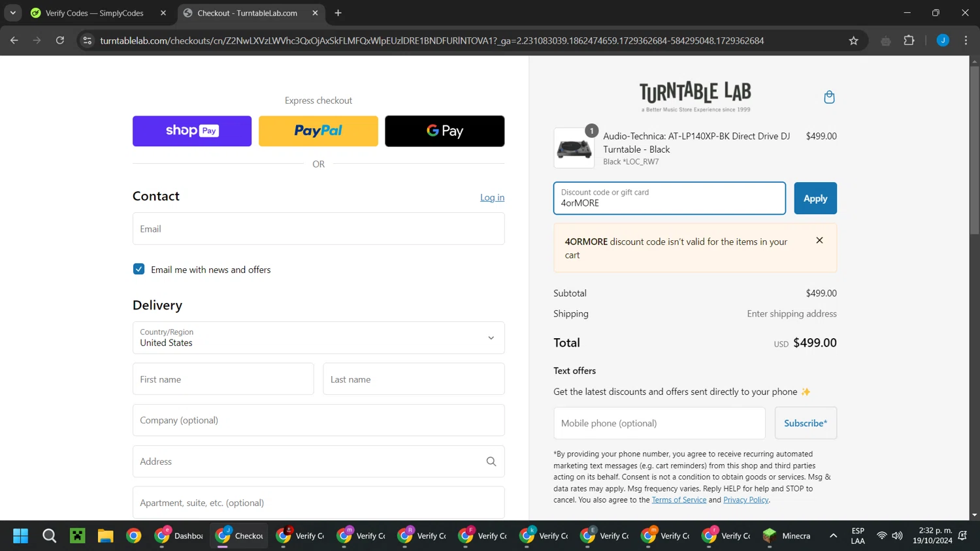This screenshot has width=980, height=551.
Task: Show hidden system tray icons
Action: [833, 536]
